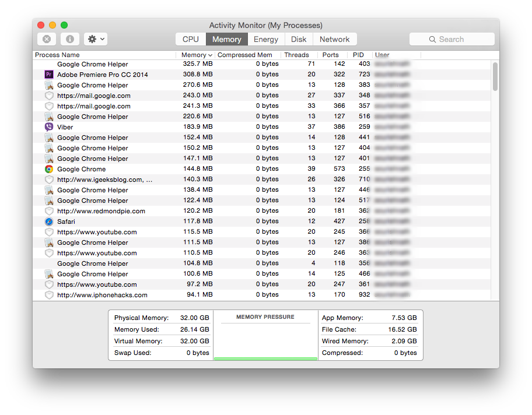The width and height of the screenshot is (532, 415).
Task: Select Google Chrome Helper 325.7 MB row
Action: pos(261,64)
